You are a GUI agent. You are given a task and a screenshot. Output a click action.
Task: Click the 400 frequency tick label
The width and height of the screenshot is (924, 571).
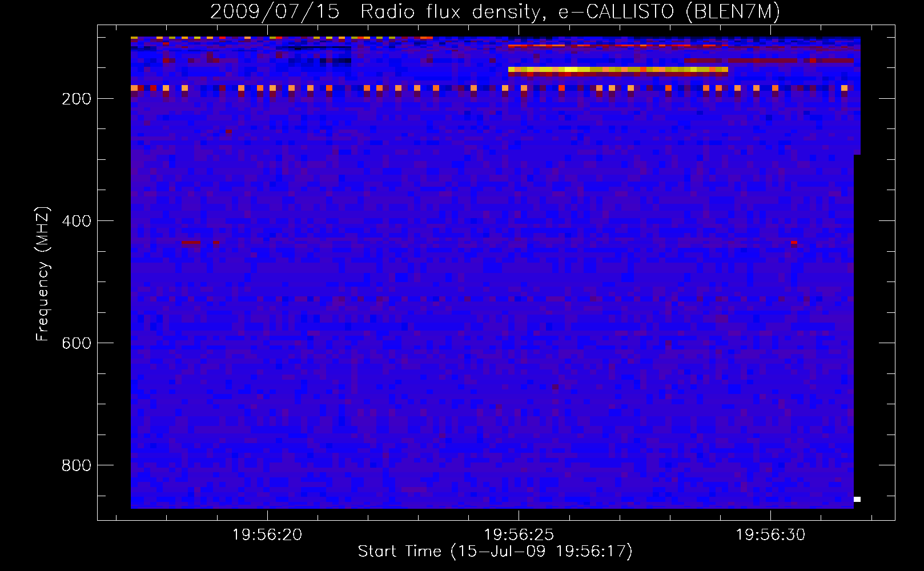77,221
